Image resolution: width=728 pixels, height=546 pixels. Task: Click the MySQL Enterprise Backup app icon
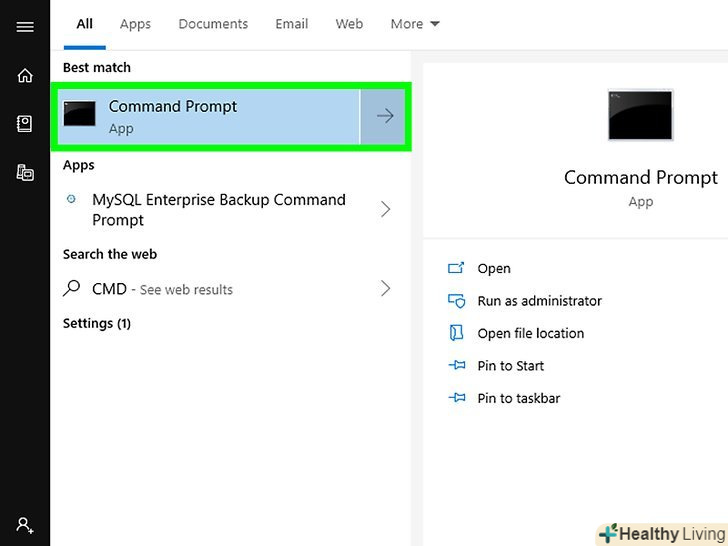pyautogui.click(x=71, y=199)
